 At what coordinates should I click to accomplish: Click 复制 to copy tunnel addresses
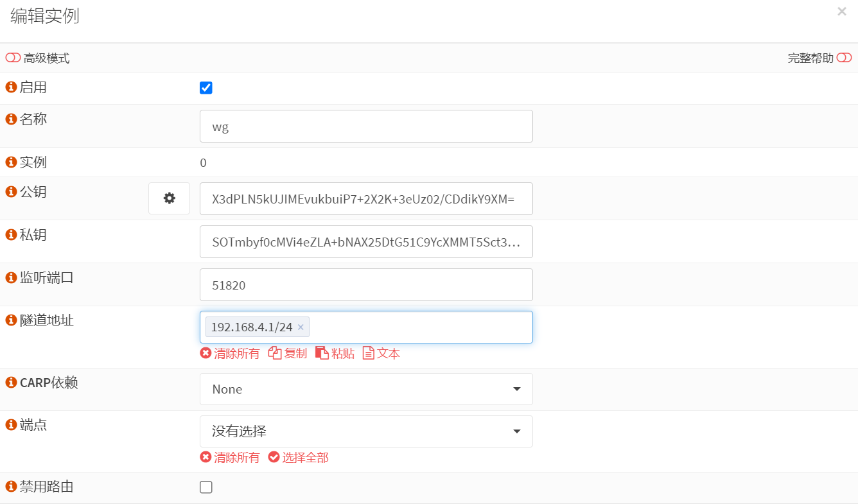click(x=288, y=354)
